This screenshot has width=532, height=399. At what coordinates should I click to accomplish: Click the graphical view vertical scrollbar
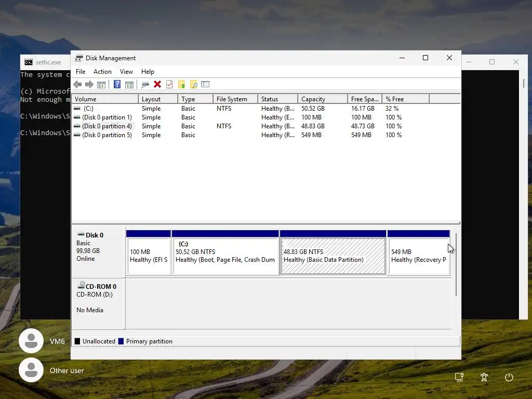(456, 264)
